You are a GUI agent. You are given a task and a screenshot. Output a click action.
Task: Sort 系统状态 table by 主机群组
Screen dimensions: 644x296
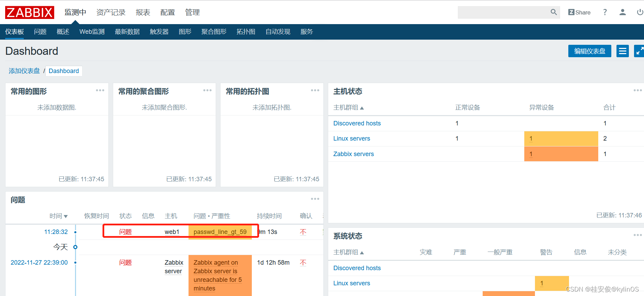348,252
